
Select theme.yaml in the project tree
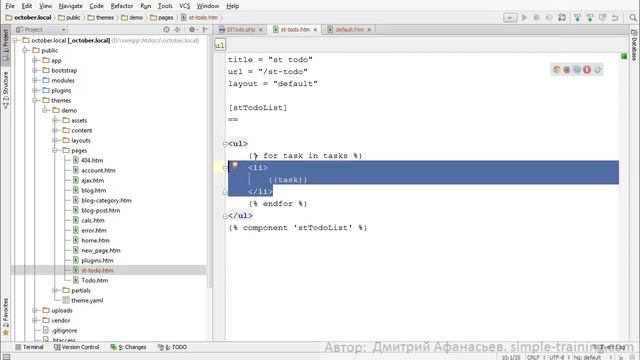click(87, 300)
